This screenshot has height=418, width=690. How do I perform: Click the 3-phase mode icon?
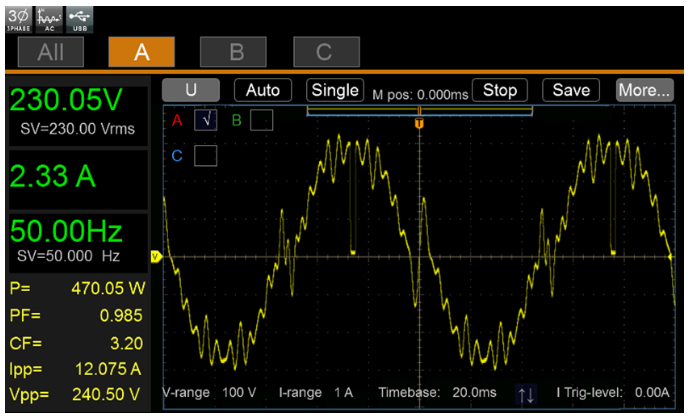coord(18,20)
